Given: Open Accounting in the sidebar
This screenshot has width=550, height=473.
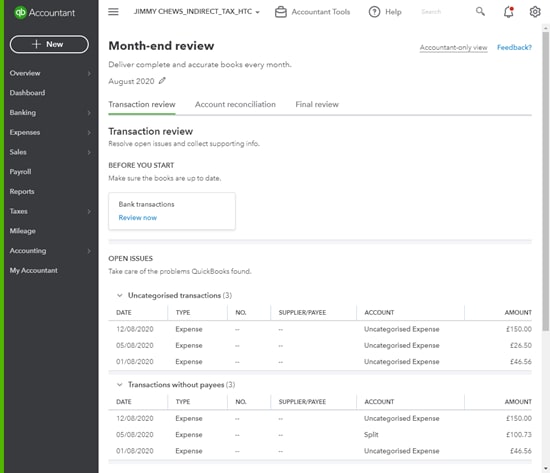Looking at the screenshot, I should tap(28, 251).
